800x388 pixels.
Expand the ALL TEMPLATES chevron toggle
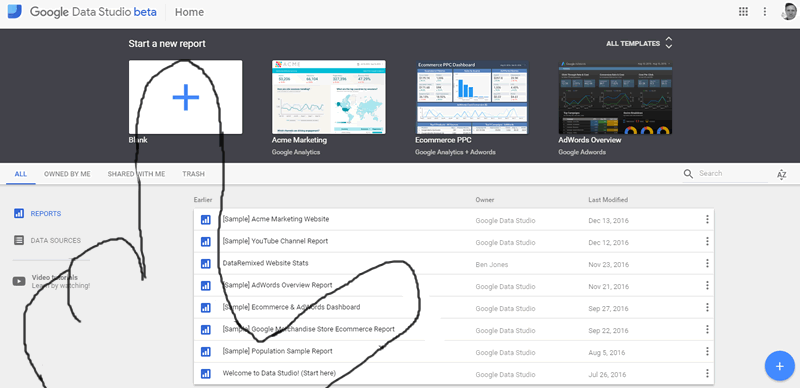[x=668, y=43]
